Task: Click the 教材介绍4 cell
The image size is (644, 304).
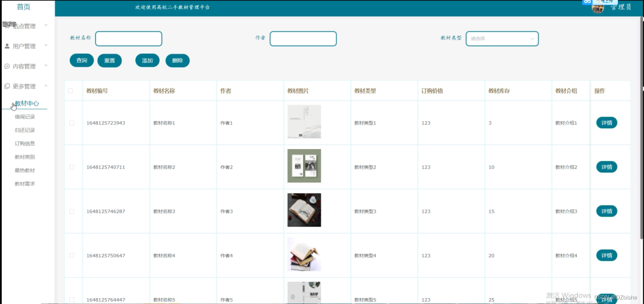Action: tap(566, 255)
